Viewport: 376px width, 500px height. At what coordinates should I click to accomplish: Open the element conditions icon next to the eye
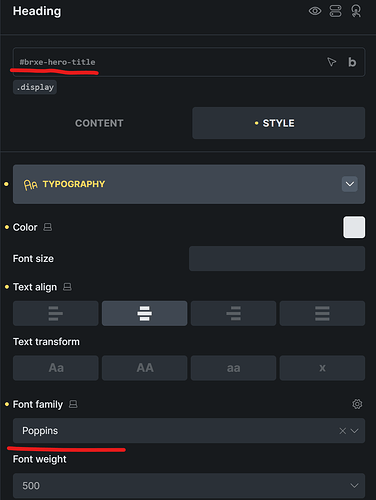335,11
